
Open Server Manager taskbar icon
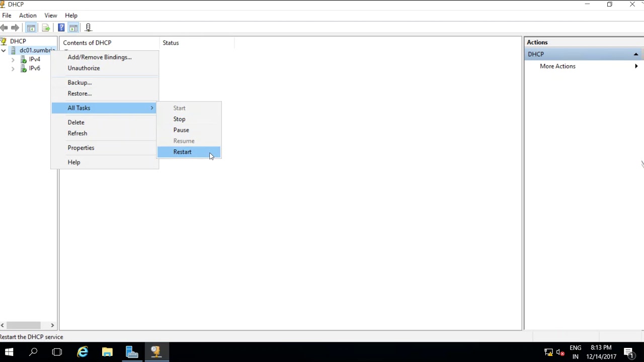click(x=132, y=352)
